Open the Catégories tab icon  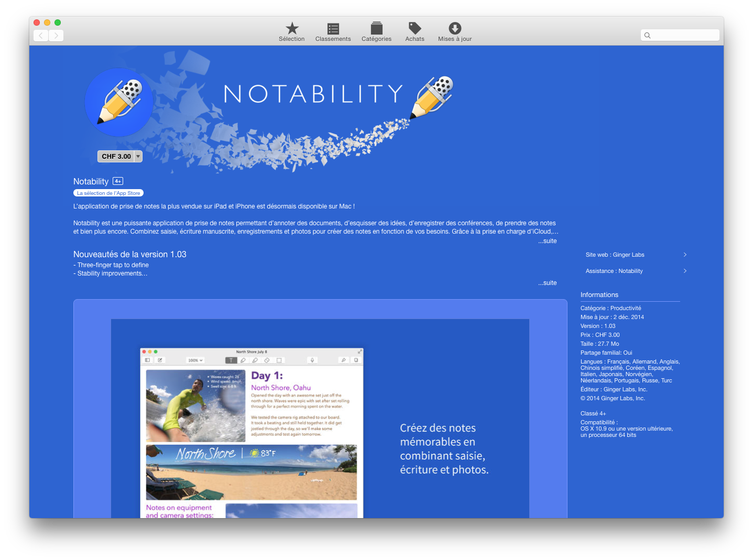click(x=376, y=29)
